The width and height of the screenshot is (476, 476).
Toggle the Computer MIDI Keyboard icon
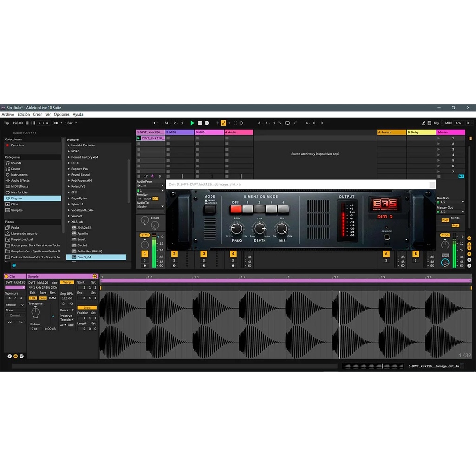(x=429, y=123)
